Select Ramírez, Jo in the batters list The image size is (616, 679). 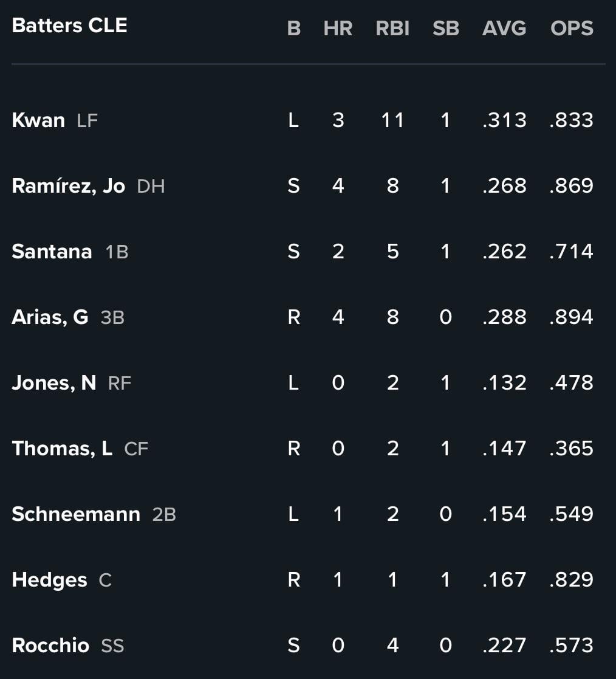[68, 186]
